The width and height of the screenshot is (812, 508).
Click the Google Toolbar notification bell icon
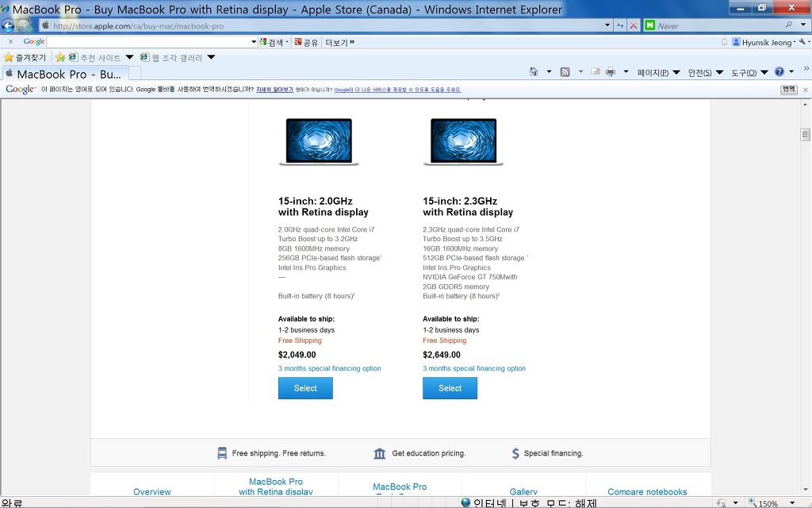[724, 42]
